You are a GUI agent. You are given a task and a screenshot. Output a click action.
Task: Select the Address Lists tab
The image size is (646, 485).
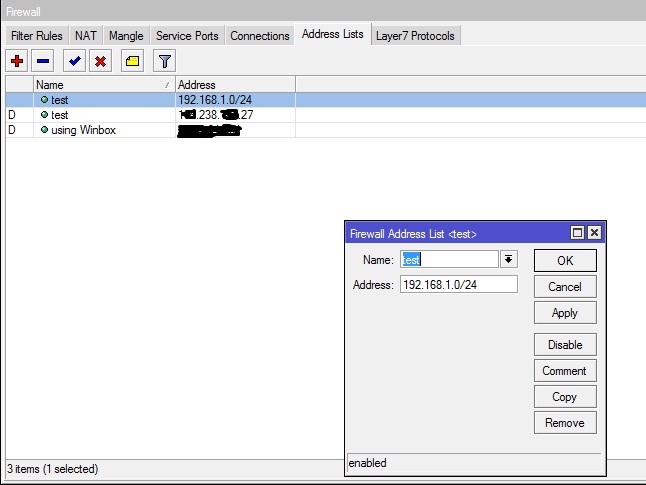pyautogui.click(x=332, y=34)
